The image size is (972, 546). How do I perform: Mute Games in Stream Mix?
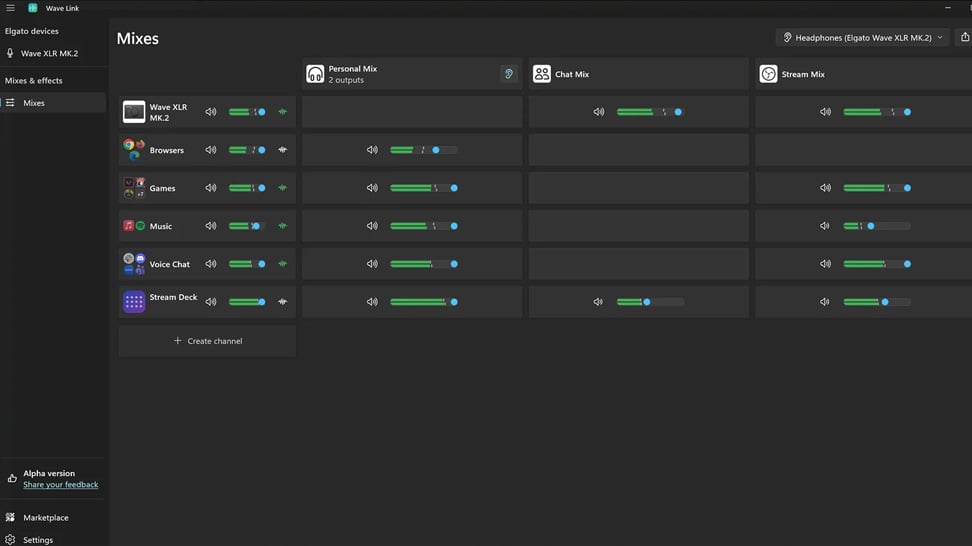(x=825, y=188)
